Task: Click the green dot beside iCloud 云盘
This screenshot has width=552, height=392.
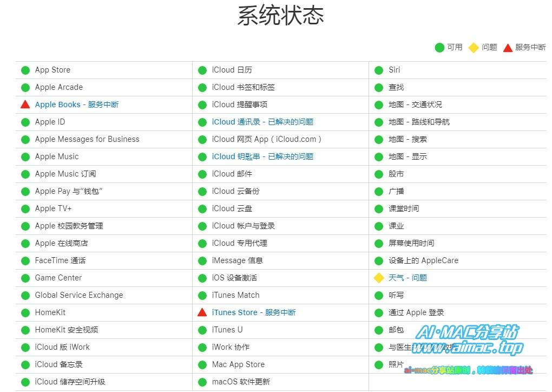Action: pos(202,209)
